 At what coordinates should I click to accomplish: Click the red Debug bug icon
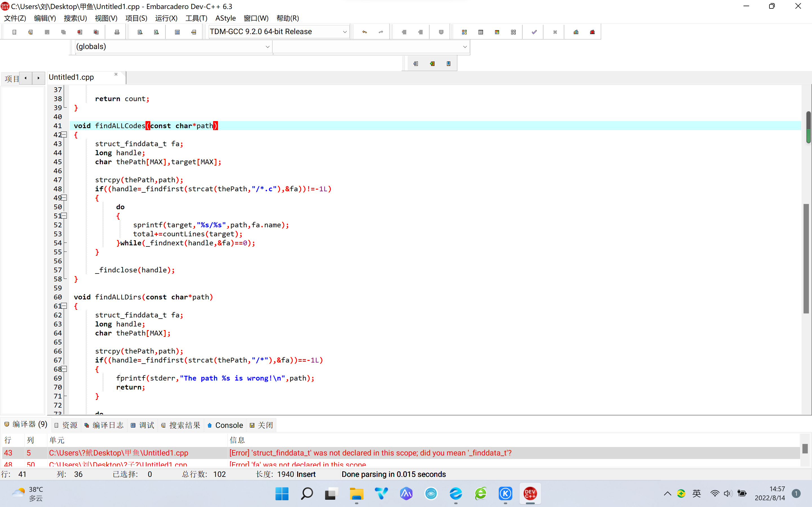[592, 32]
